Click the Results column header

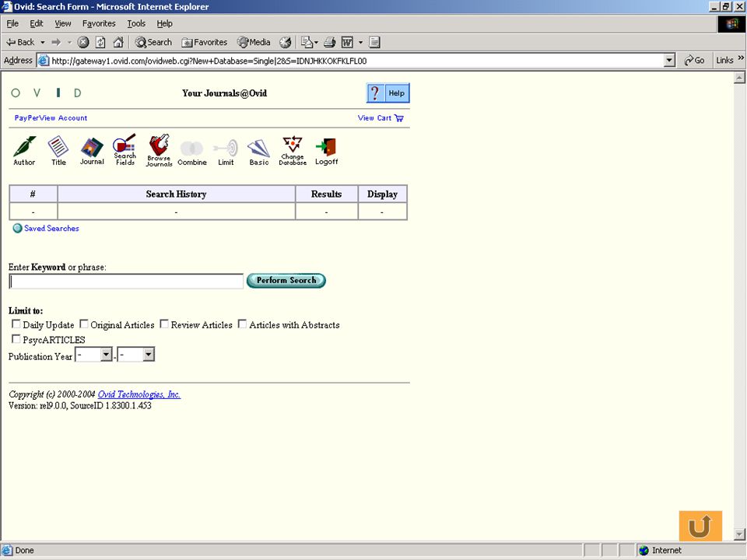[x=326, y=194]
